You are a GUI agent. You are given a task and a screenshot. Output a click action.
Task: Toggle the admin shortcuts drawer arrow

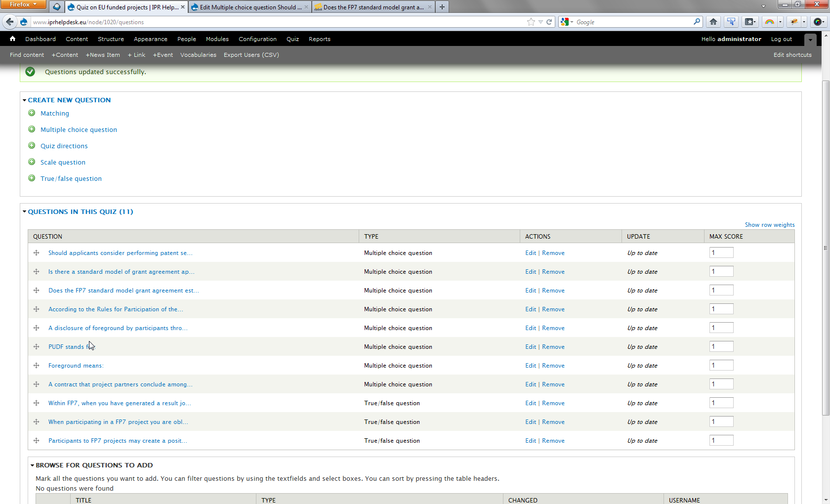(x=810, y=40)
